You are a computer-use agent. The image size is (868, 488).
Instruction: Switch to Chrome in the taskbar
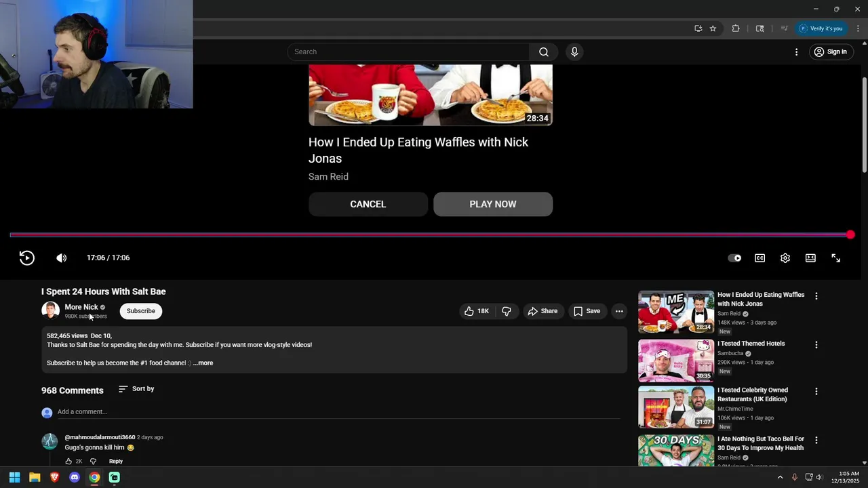[x=94, y=477]
